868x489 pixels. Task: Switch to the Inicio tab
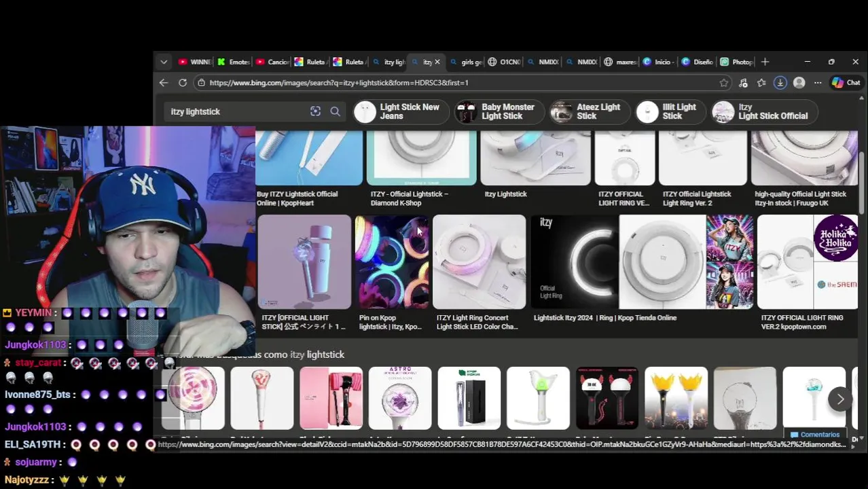[659, 62]
